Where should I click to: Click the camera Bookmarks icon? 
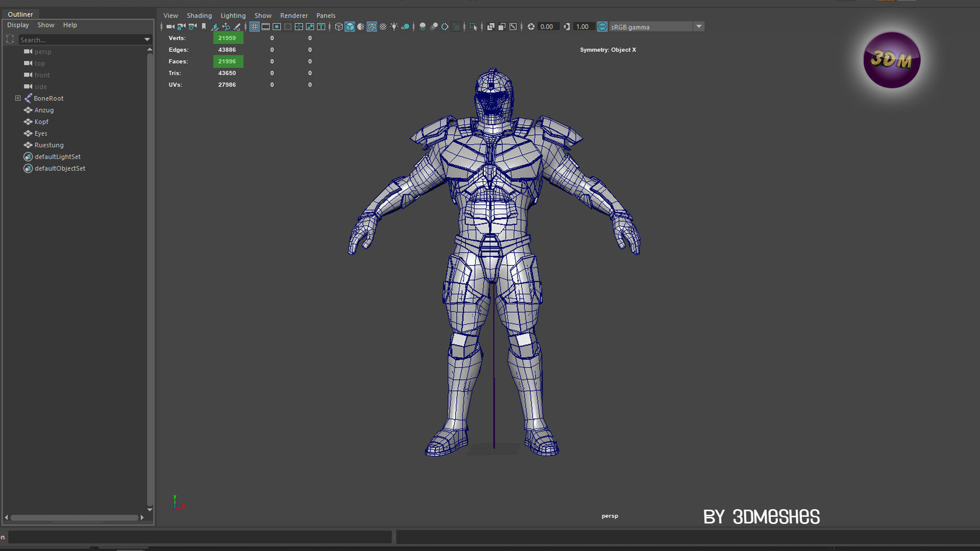(x=204, y=27)
